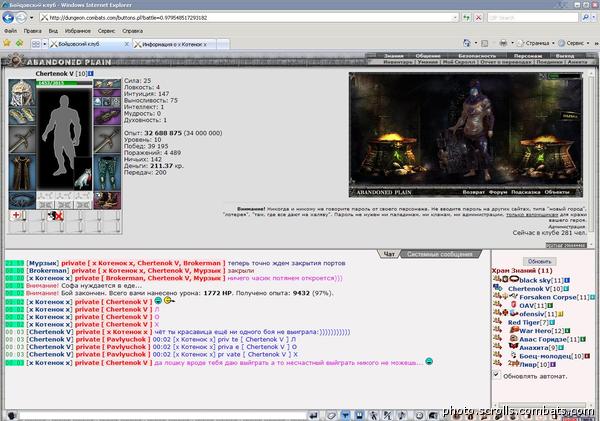Click the purple gloves equipment slot

click(x=107, y=116)
